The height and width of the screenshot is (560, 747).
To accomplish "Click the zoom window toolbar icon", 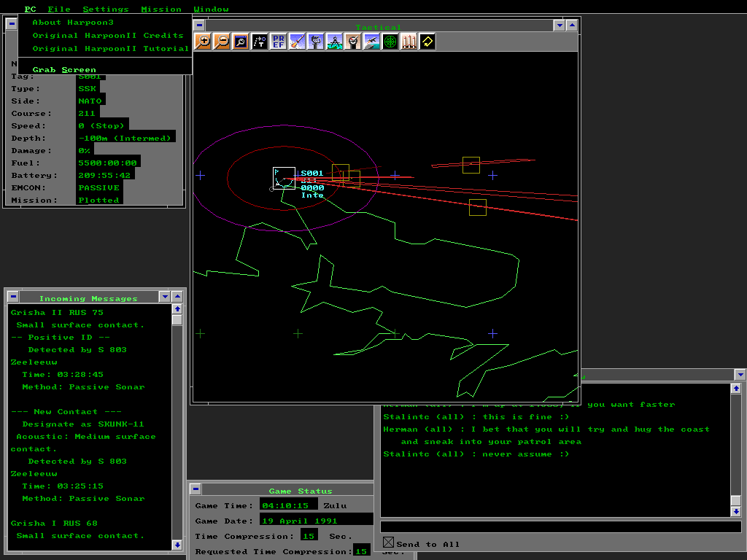I will click(x=241, y=42).
